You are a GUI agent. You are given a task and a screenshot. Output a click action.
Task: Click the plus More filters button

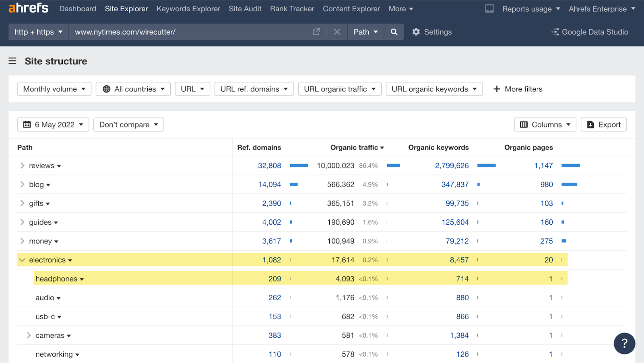[x=518, y=89]
